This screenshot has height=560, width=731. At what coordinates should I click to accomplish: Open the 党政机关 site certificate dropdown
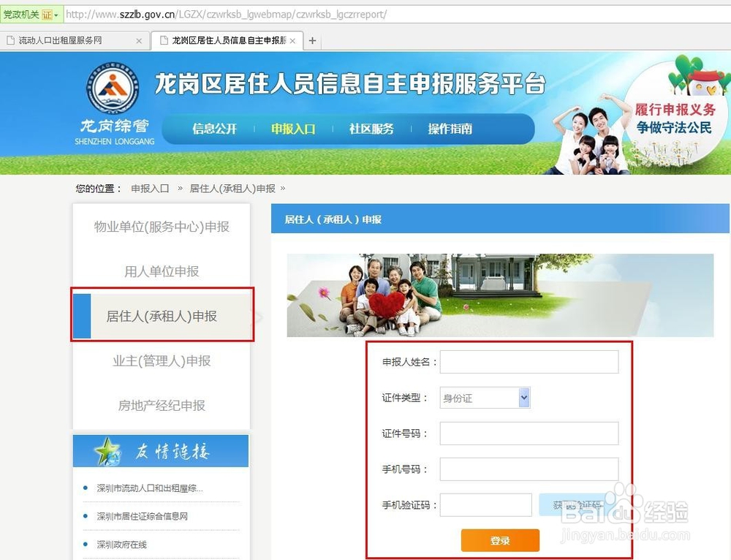(x=31, y=15)
